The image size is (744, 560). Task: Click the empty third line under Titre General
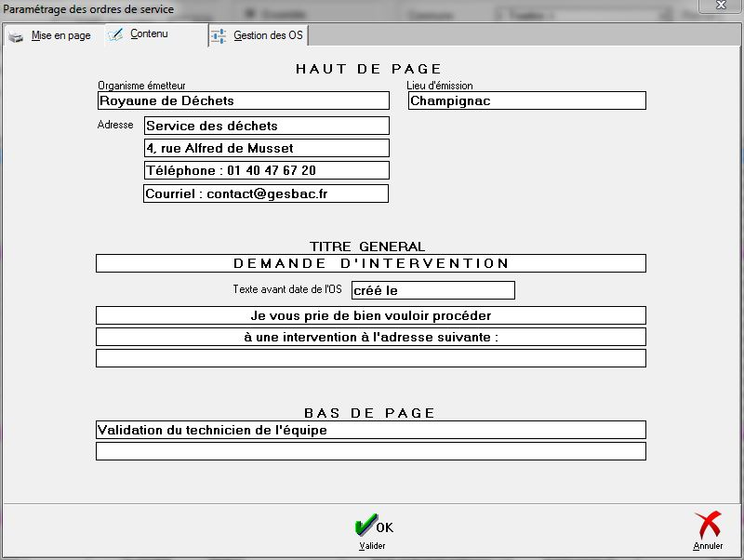pos(370,358)
